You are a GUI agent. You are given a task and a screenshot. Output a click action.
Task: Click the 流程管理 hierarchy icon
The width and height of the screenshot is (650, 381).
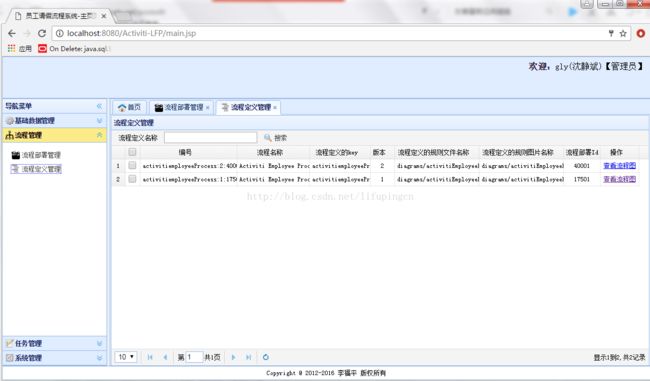pos(10,135)
